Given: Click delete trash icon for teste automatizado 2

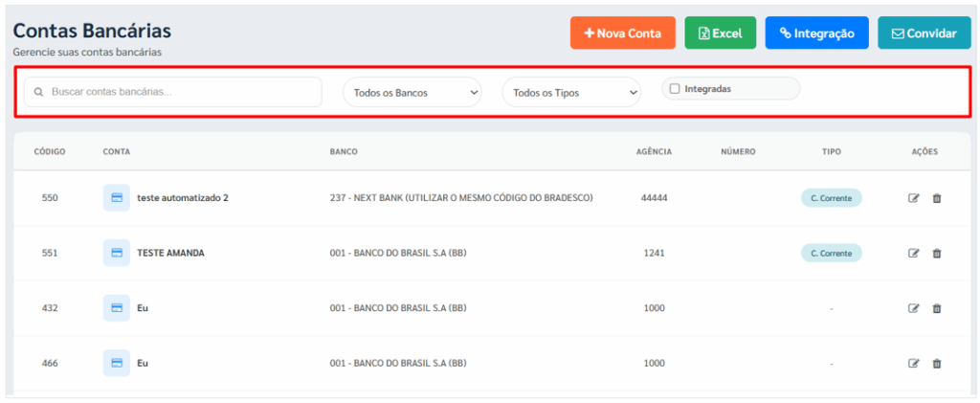Looking at the screenshot, I should 937,198.
